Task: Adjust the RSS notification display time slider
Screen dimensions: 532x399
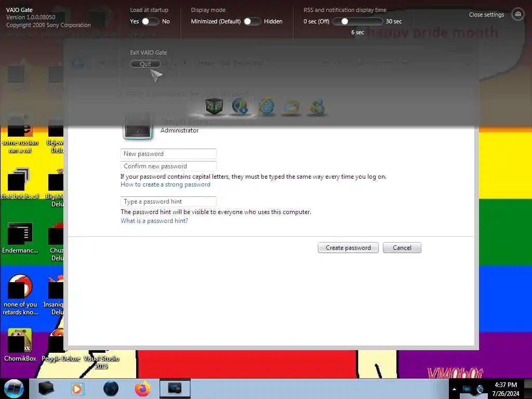Action: tap(357, 21)
